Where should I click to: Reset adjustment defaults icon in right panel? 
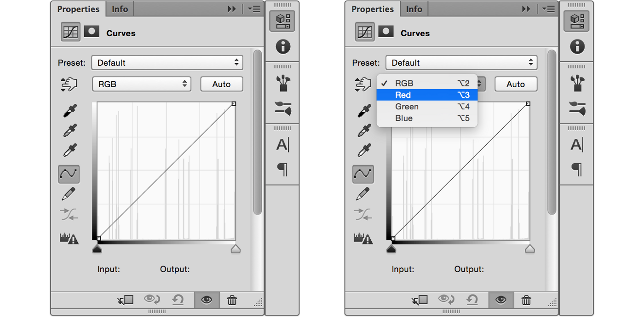pyautogui.click(x=471, y=300)
